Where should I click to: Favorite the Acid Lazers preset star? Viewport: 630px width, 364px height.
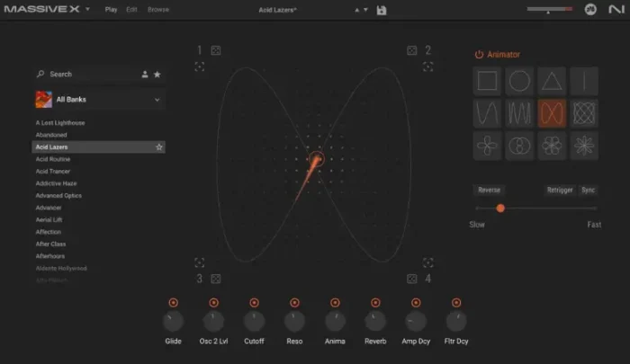coord(159,146)
